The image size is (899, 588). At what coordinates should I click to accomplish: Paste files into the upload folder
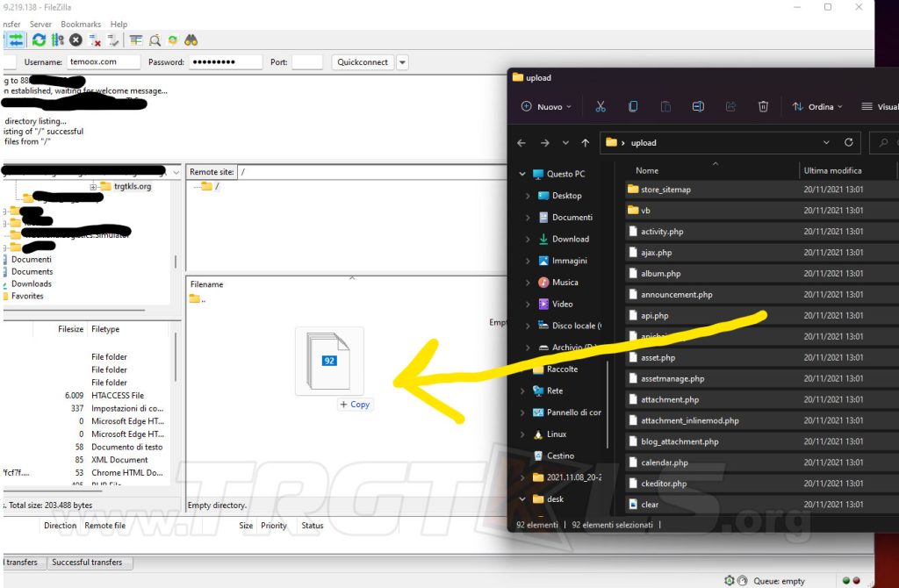pyautogui.click(x=665, y=106)
